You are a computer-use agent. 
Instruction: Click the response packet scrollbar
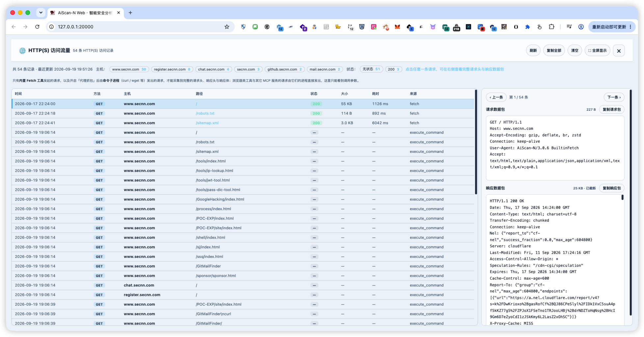pos(622,198)
